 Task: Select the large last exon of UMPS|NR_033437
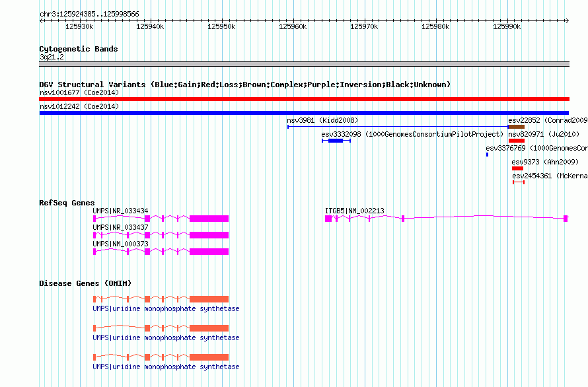click(x=209, y=235)
